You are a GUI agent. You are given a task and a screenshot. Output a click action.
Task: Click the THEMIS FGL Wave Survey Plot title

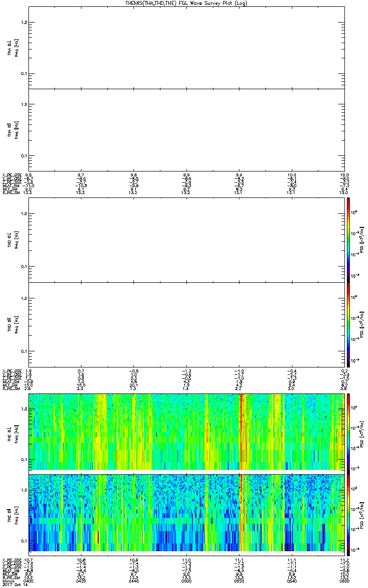pyautogui.click(x=187, y=3)
